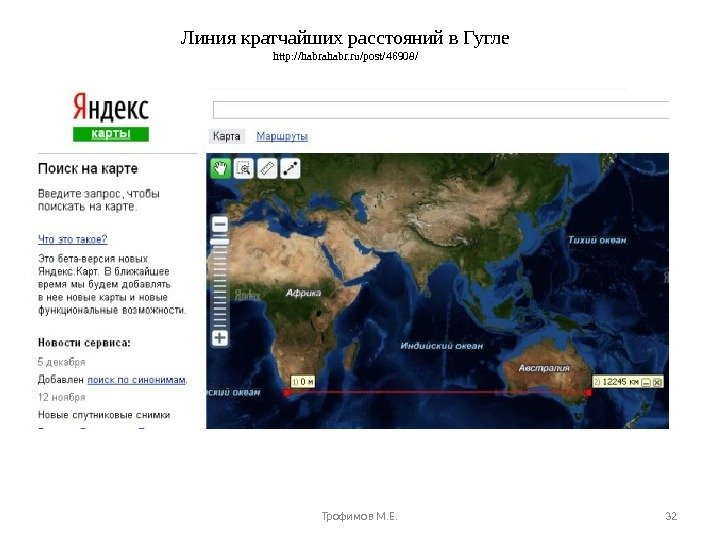The height and width of the screenshot is (540, 720).
Task: Open the 'Что это такое?' link
Action: [x=73, y=239]
